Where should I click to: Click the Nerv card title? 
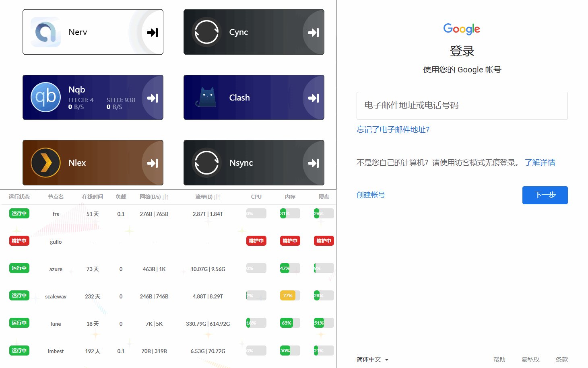click(x=78, y=32)
